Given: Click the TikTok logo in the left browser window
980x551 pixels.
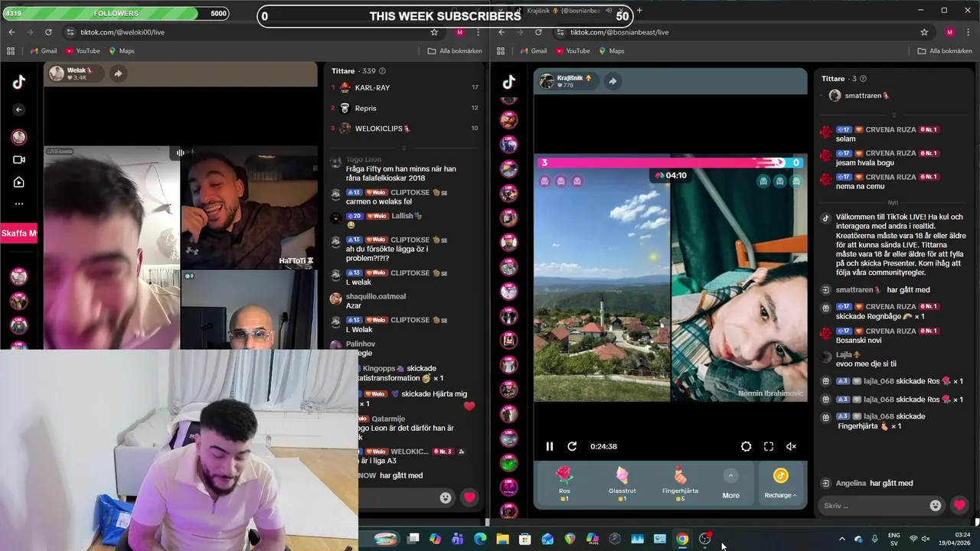Looking at the screenshot, I should [x=19, y=83].
